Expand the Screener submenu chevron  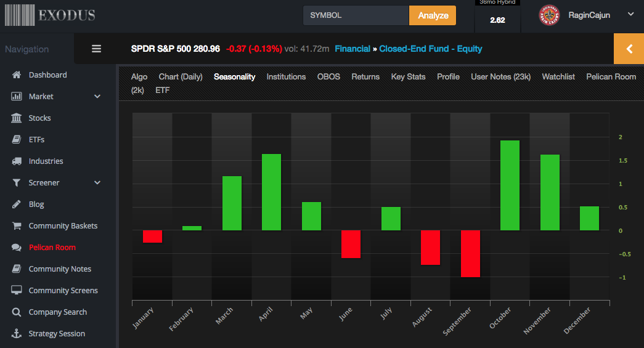point(97,182)
